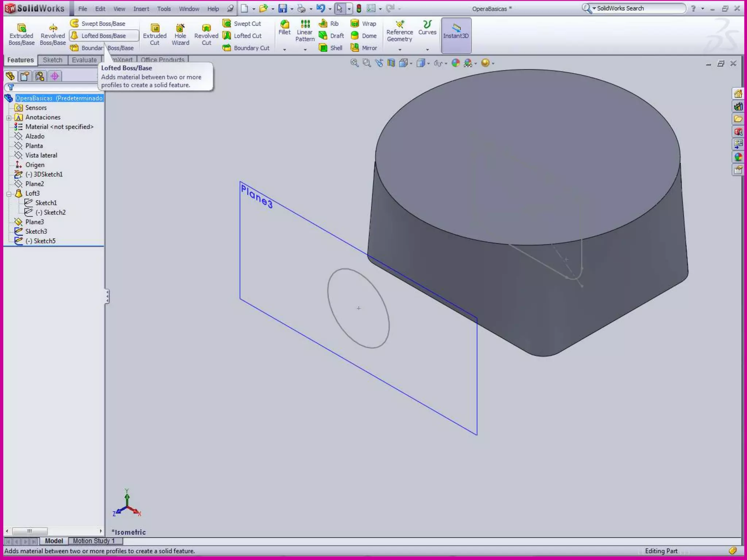
Task: Activate the Swept Cut tool
Action: pyautogui.click(x=242, y=24)
